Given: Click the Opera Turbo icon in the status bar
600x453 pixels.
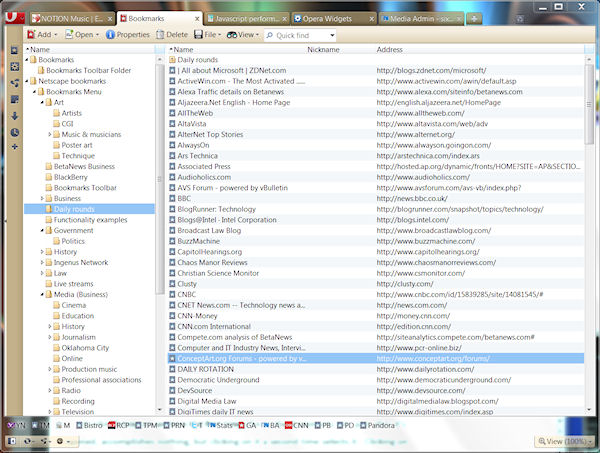Looking at the screenshot, I should coord(62,441).
